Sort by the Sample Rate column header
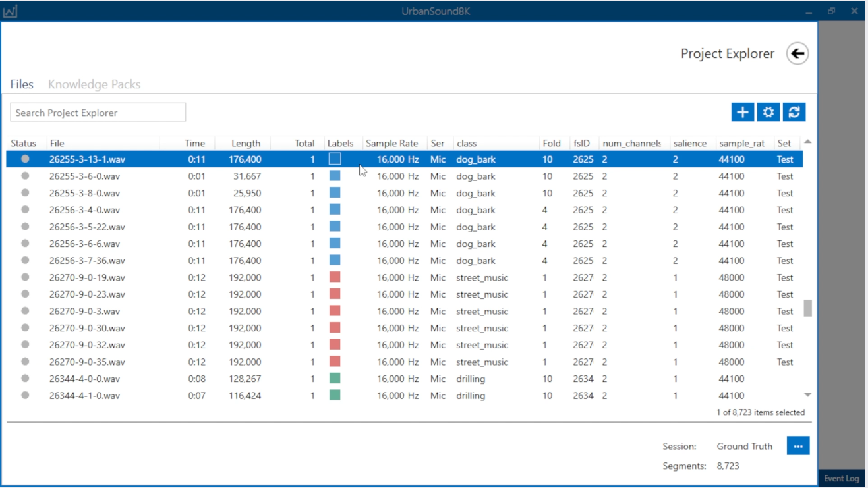This screenshot has width=868, height=488. (x=392, y=143)
